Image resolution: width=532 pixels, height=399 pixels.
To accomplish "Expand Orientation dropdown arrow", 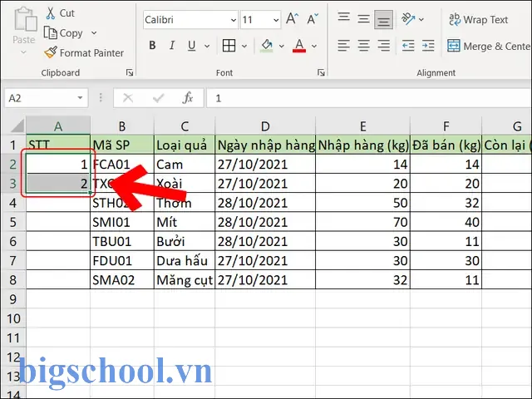I will 421,20.
